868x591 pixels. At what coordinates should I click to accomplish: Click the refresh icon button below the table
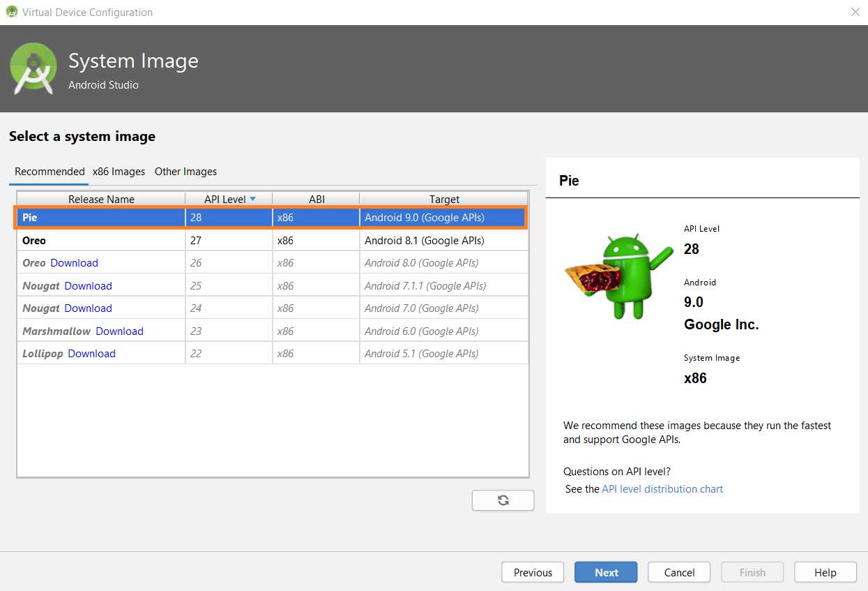click(503, 500)
